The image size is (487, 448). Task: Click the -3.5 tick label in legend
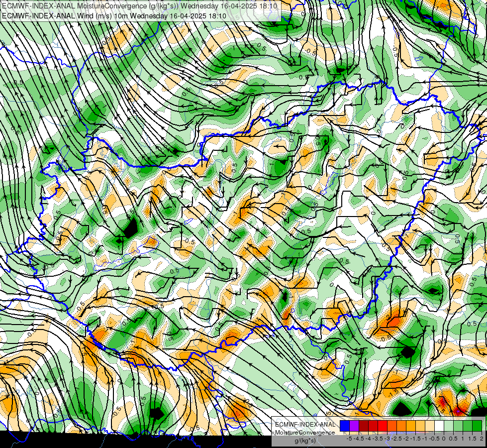click(x=378, y=439)
